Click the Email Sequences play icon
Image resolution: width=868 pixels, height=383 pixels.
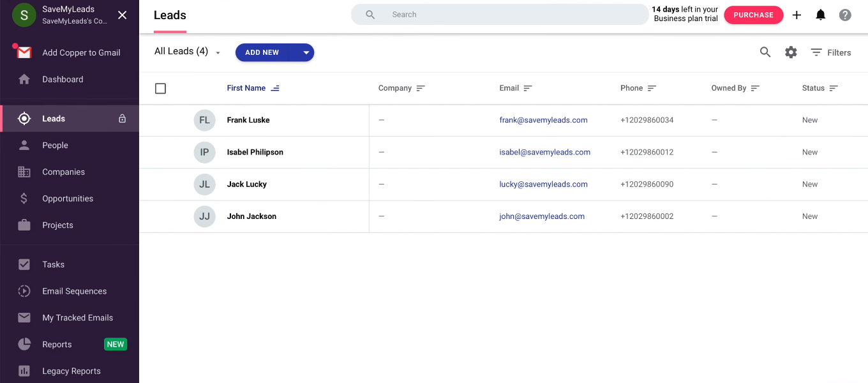(24, 291)
